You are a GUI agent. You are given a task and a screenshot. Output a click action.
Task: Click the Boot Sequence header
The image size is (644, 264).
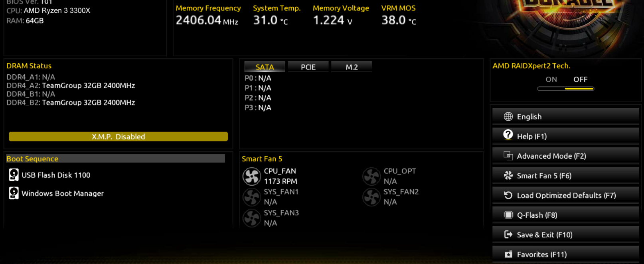(115, 159)
